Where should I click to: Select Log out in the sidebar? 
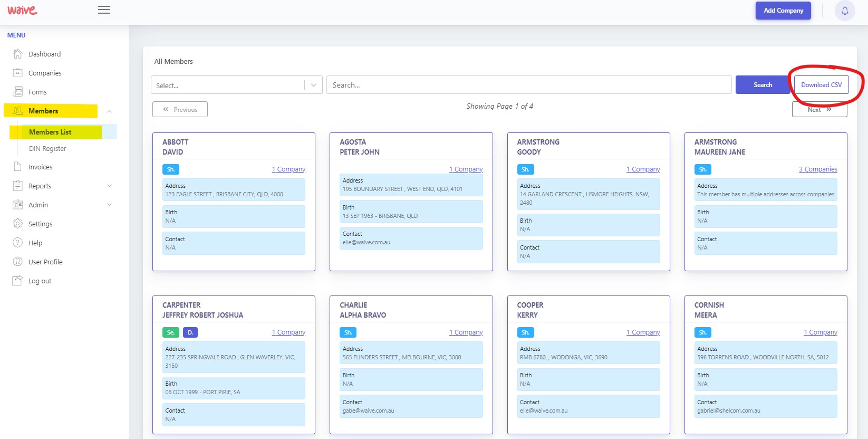40,281
